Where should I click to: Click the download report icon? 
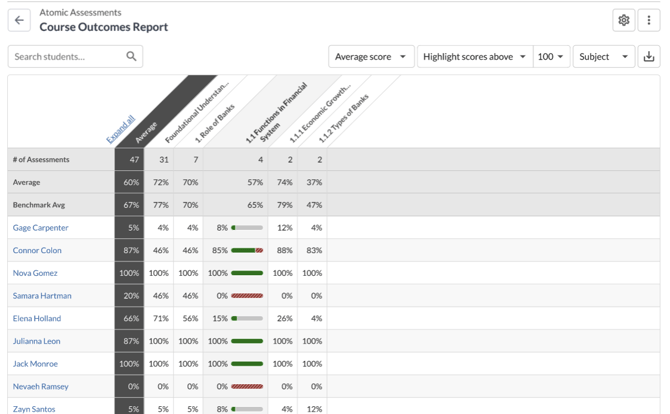click(649, 57)
